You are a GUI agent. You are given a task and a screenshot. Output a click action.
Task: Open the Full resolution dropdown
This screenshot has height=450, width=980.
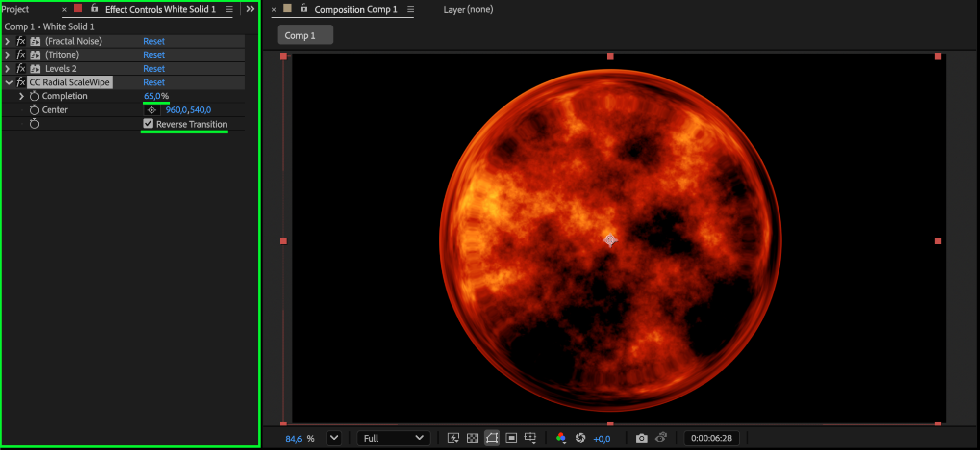393,438
